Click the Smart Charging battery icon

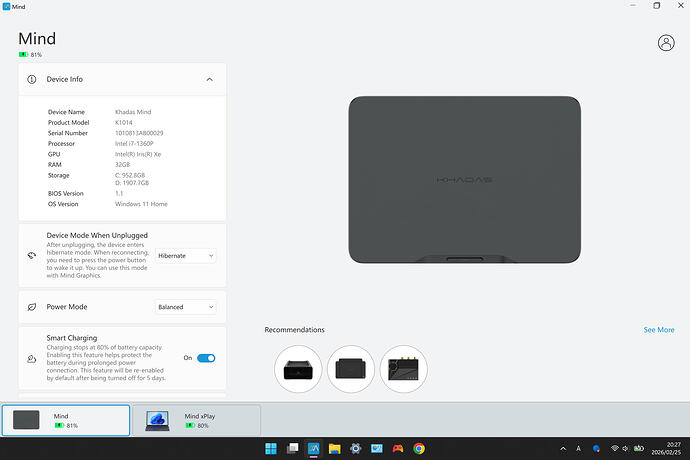tap(32, 358)
